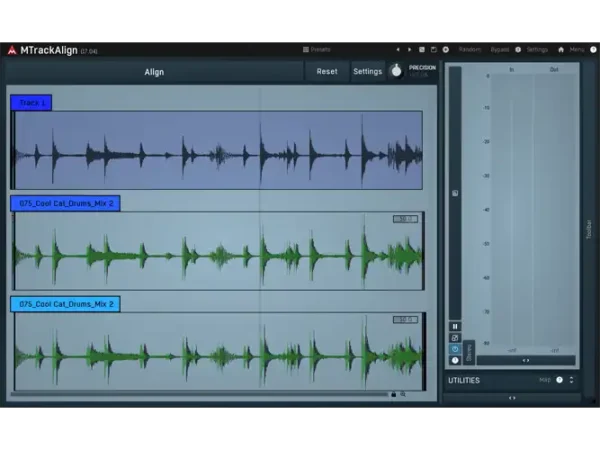This screenshot has height=450, width=600.
Task: Toggle the Bypass button
Action: 500,49
